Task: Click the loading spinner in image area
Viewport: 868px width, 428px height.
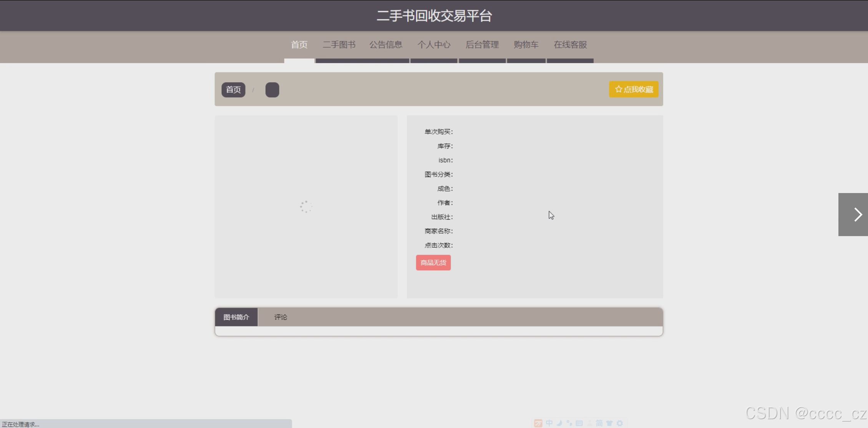Action: coord(306,207)
